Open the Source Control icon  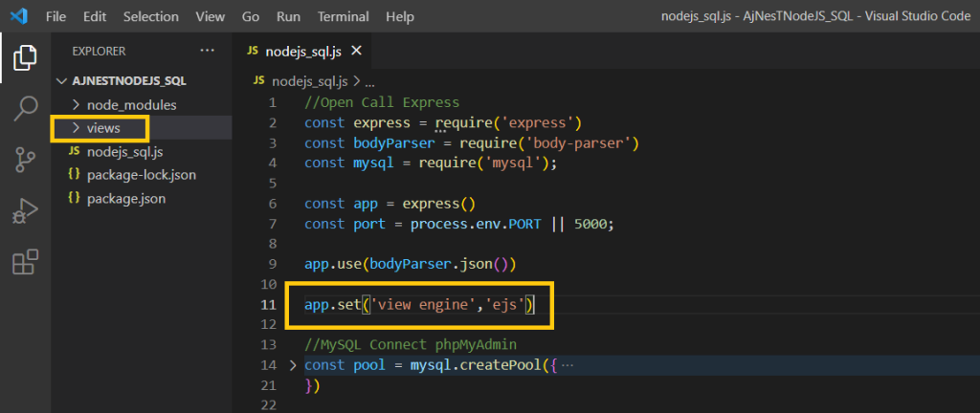coord(26,159)
